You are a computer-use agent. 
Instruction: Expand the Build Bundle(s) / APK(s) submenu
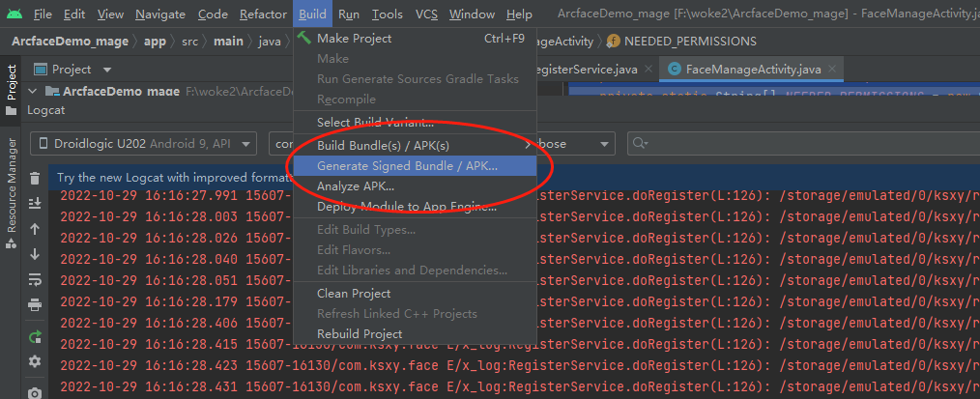[415, 146]
